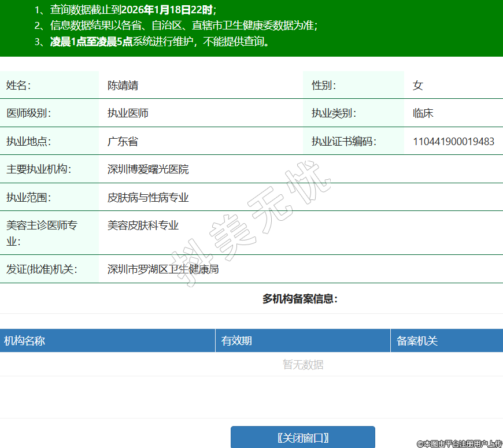Click the 临床 practice category value
503x448 pixels.
coord(423,113)
